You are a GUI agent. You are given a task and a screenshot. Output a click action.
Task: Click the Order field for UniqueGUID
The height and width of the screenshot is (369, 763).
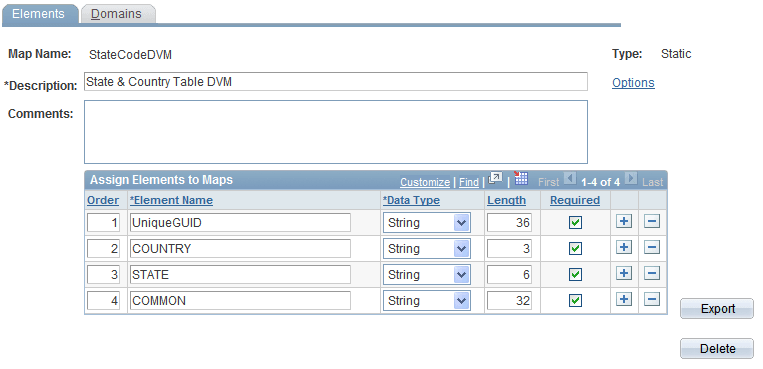[x=103, y=223]
